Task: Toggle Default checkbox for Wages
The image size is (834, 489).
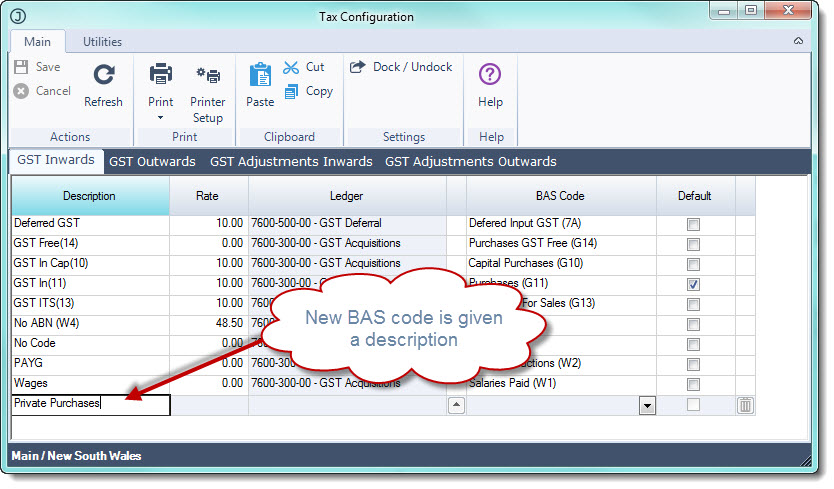Action: (693, 384)
